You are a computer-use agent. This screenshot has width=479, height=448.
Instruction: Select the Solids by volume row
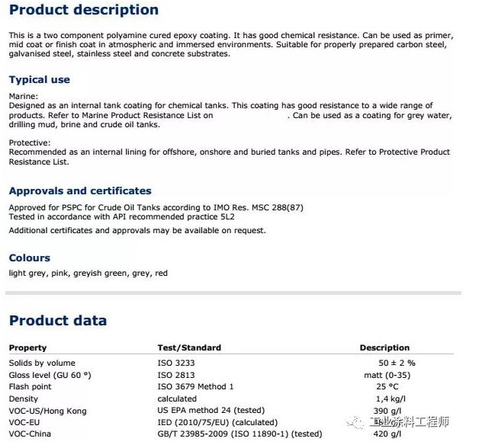[x=231, y=363]
